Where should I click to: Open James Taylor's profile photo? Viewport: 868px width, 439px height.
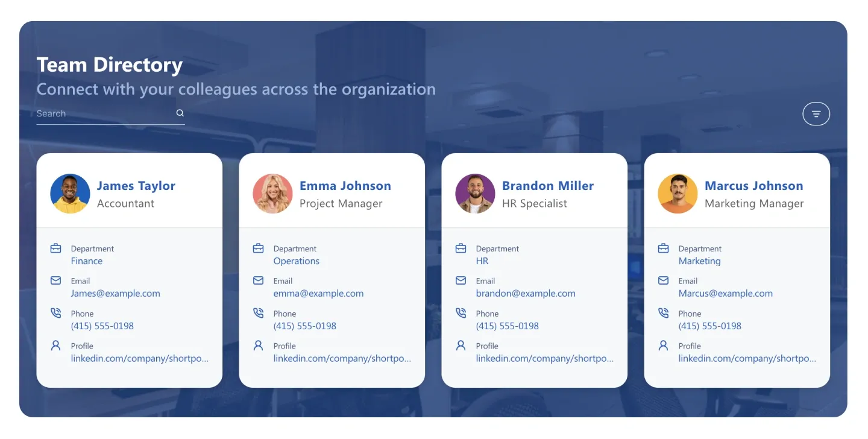click(x=70, y=194)
